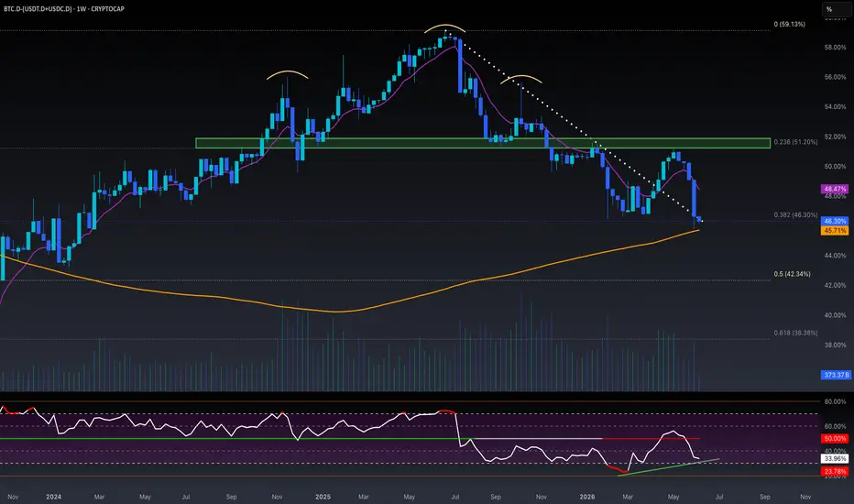
Task: Select the red 50.00% RSI level label
Action: (x=835, y=439)
